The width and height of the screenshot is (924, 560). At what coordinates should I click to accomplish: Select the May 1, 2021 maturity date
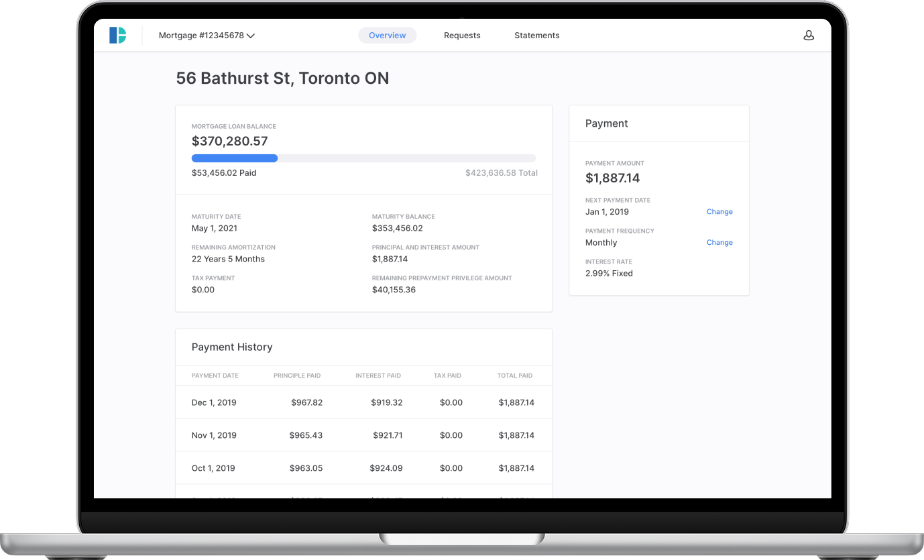(x=216, y=229)
